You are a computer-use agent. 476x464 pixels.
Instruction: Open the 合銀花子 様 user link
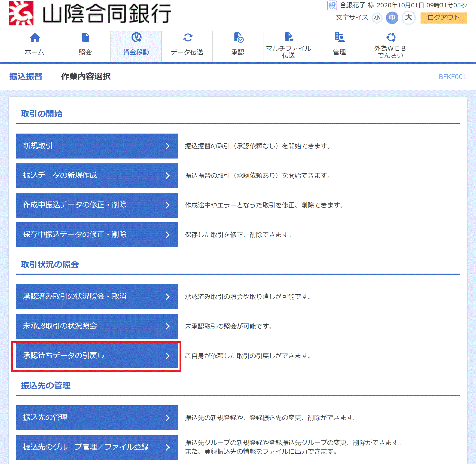click(357, 5)
